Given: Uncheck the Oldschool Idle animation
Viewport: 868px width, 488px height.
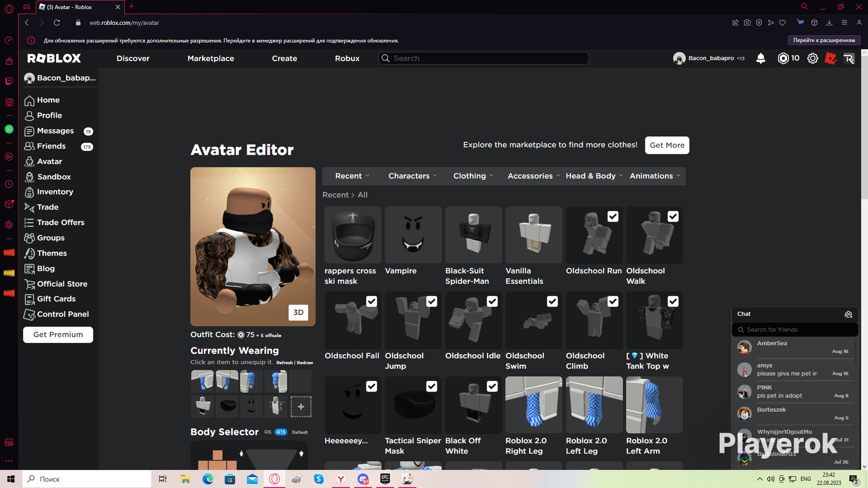Looking at the screenshot, I should tap(492, 302).
